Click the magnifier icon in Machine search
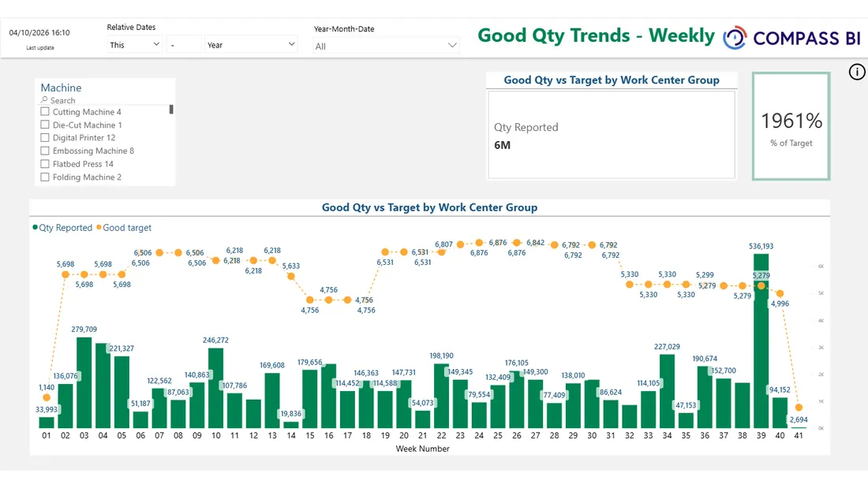868x488 pixels. [44, 100]
